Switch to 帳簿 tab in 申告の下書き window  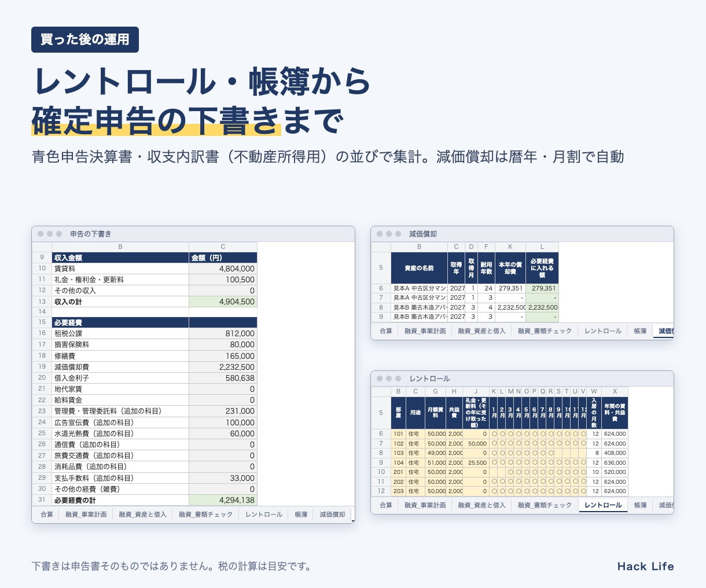(x=301, y=514)
